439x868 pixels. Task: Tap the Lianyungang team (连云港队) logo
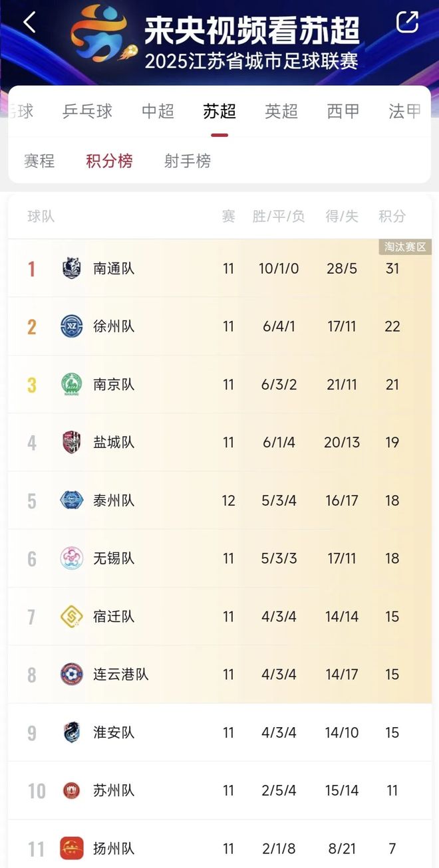click(x=71, y=675)
